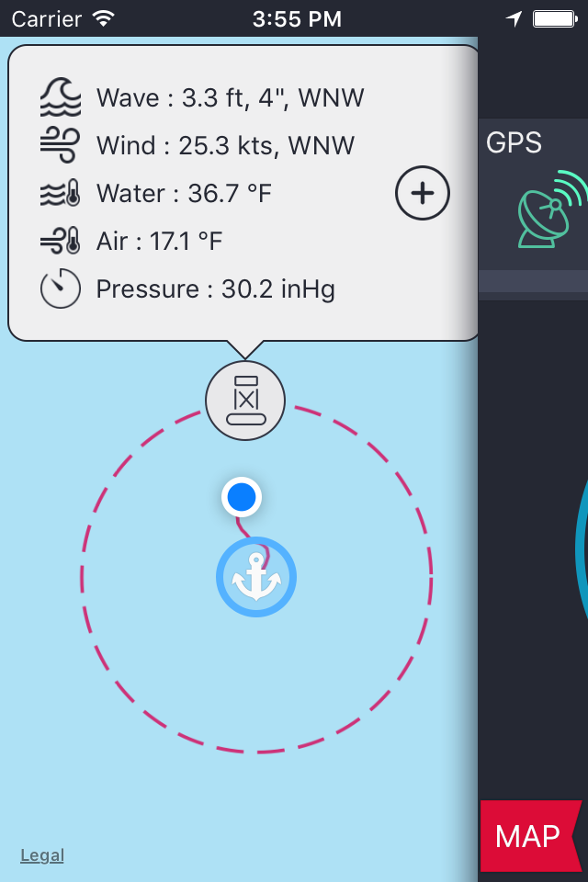Select the GPS label
Image resolution: width=588 pixels, height=882 pixels.
(x=514, y=143)
